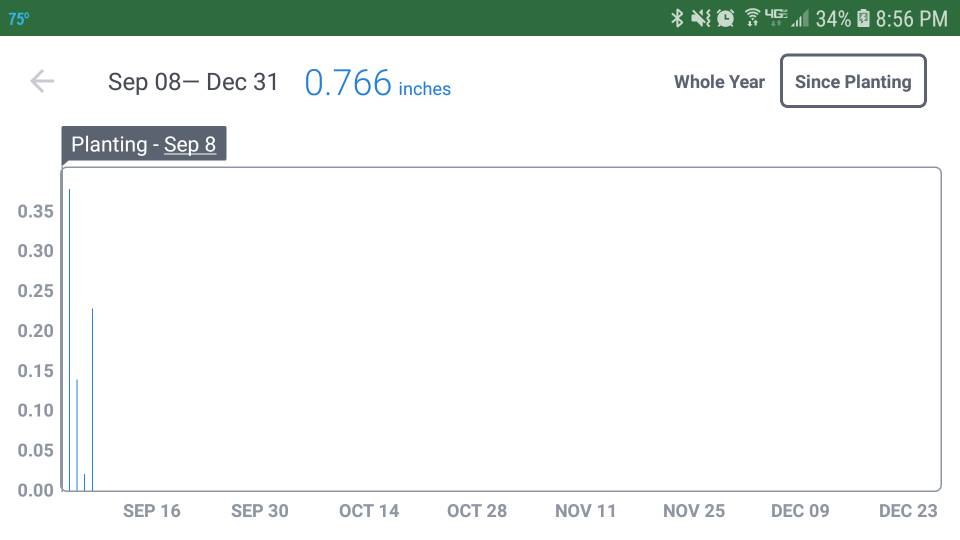The height and width of the screenshot is (540, 960).
Task: Tap the Planting date flag label
Action: point(144,144)
